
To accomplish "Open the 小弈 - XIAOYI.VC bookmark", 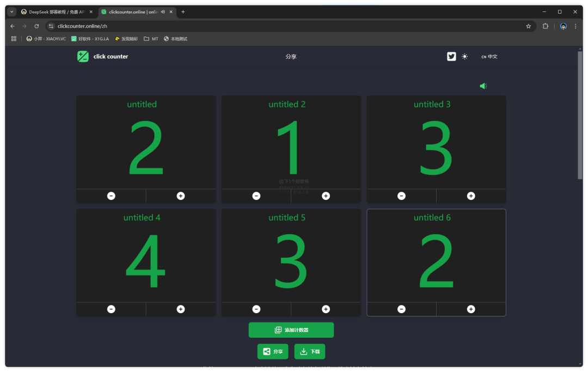I will click(x=46, y=39).
